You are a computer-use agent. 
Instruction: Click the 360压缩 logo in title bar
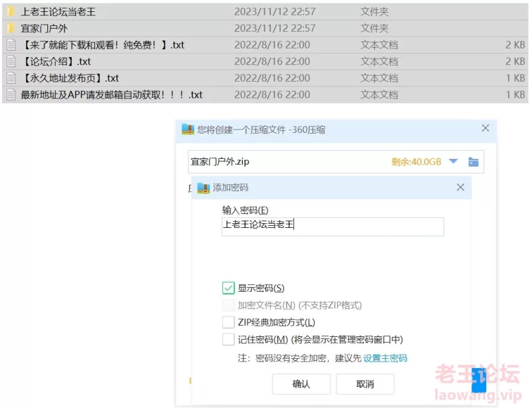point(188,129)
